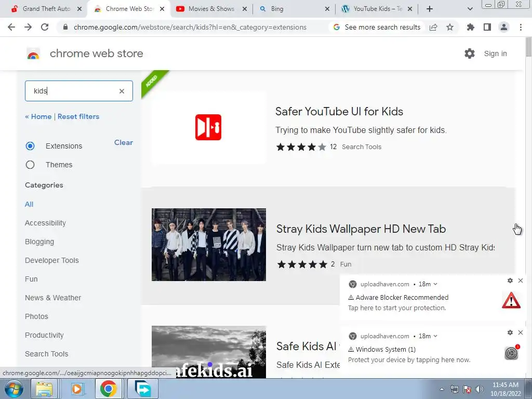
Task: Bookmark this page with the star icon
Action: tap(450, 27)
